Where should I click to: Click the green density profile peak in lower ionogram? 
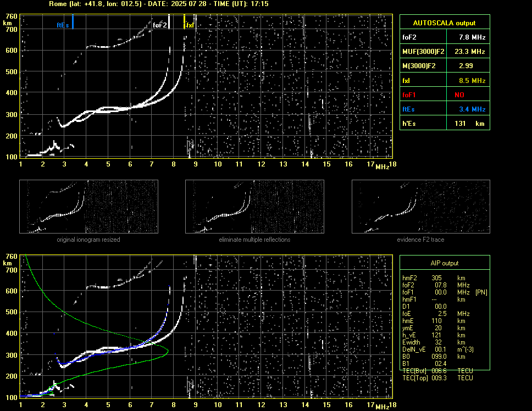pyautogui.click(x=167, y=351)
